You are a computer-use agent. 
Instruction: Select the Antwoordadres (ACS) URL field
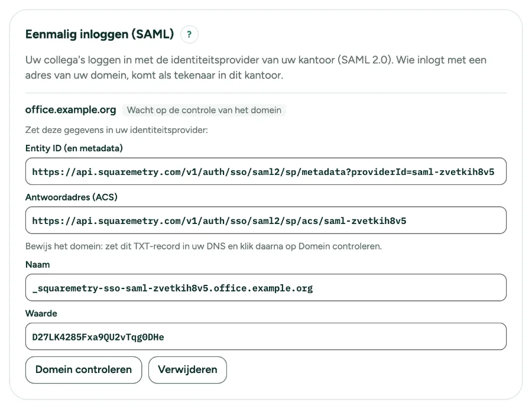(266, 220)
